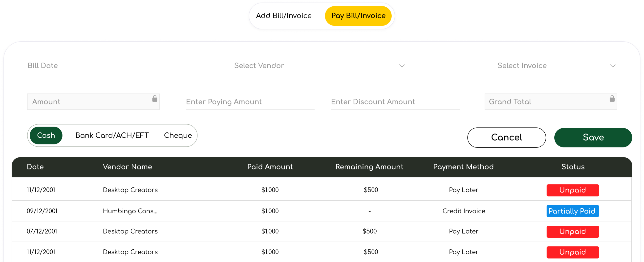The width and height of the screenshot is (644, 262).
Task: Click the locked Grand Total field
Action: [x=551, y=102]
